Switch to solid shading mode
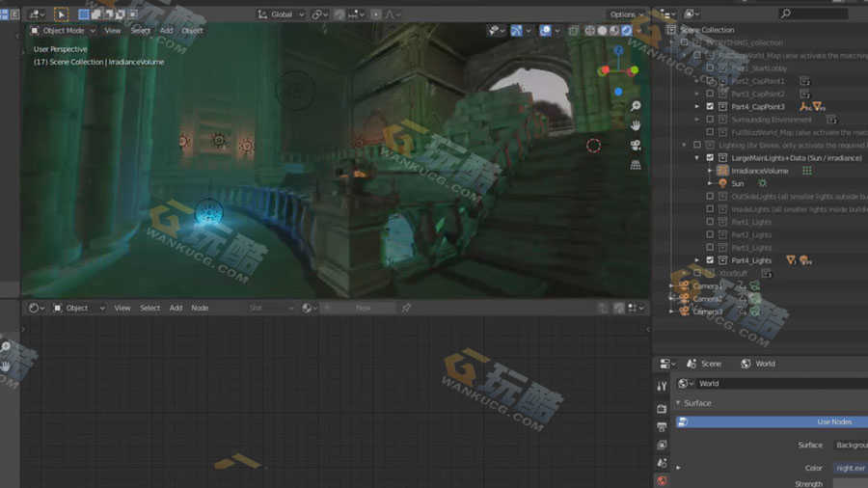 pos(602,31)
